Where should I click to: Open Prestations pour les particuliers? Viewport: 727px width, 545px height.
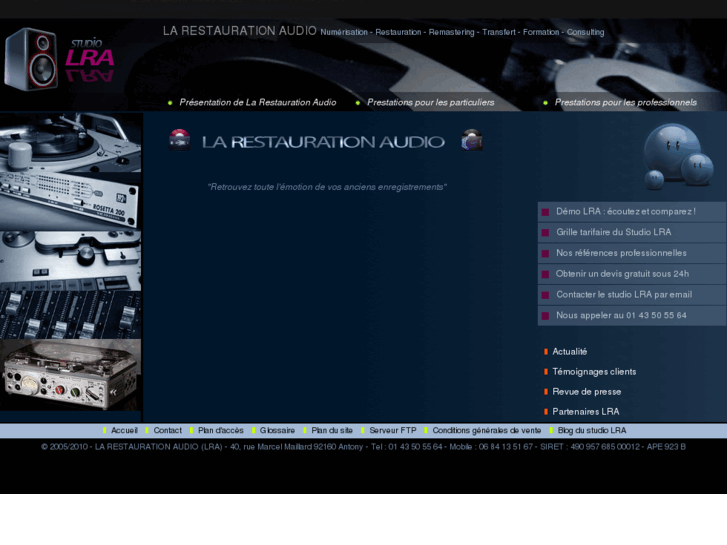(430, 103)
